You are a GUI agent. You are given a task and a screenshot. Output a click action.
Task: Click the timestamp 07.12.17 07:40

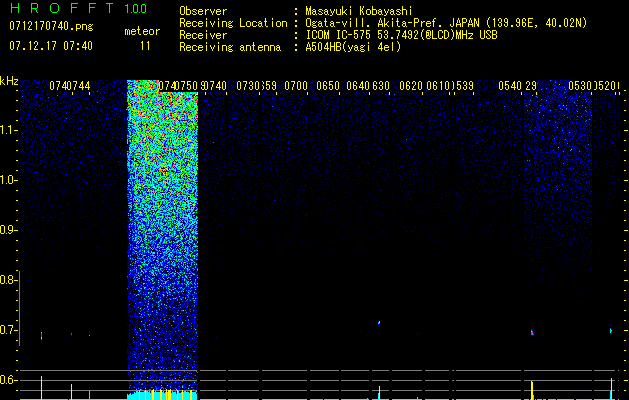[x=51, y=46]
